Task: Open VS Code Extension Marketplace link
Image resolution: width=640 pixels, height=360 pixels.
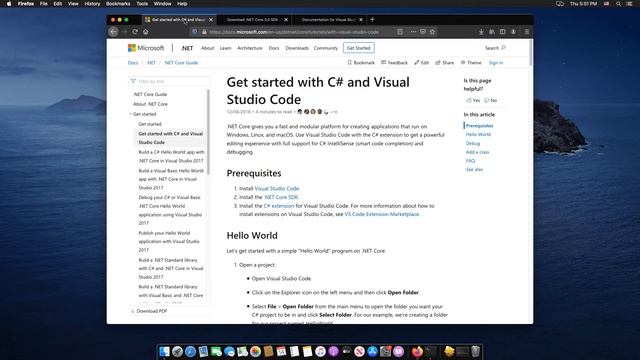Action: tap(382, 214)
